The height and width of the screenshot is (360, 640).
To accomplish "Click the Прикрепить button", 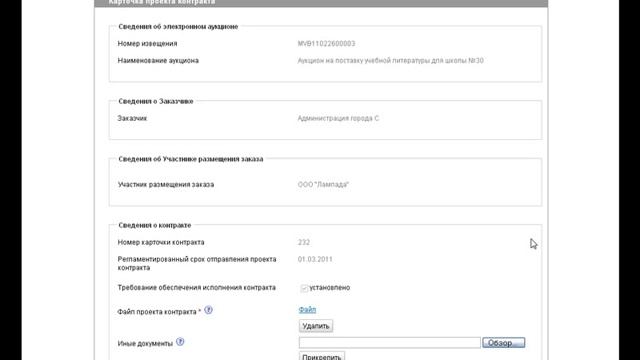I will 322,356.
